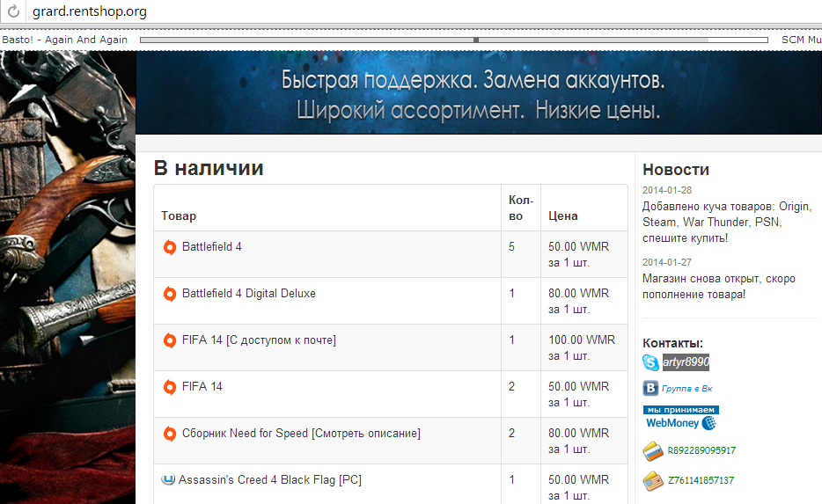Click quantity 5 in the Battlefield 4 row
Screen dimensions: 822x504
point(511,247)
